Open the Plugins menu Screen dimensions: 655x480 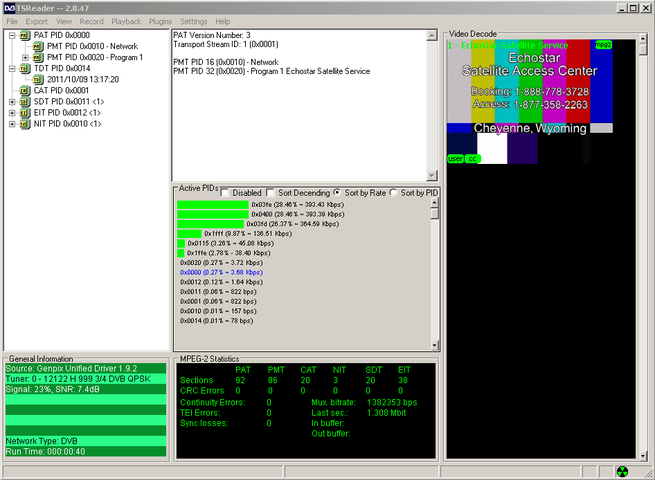pyautogui.click(x=160, y=21)
